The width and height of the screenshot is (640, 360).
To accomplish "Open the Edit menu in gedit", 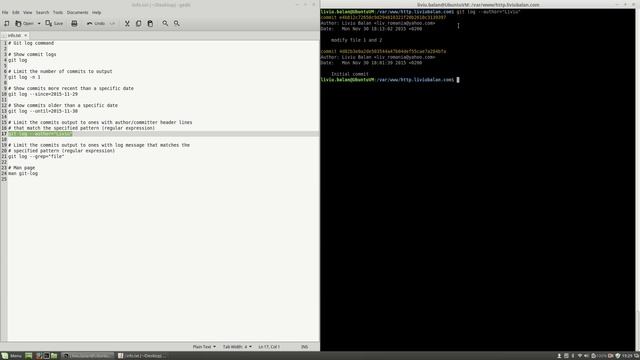I will pyautogui.click(x=16, y=12).
